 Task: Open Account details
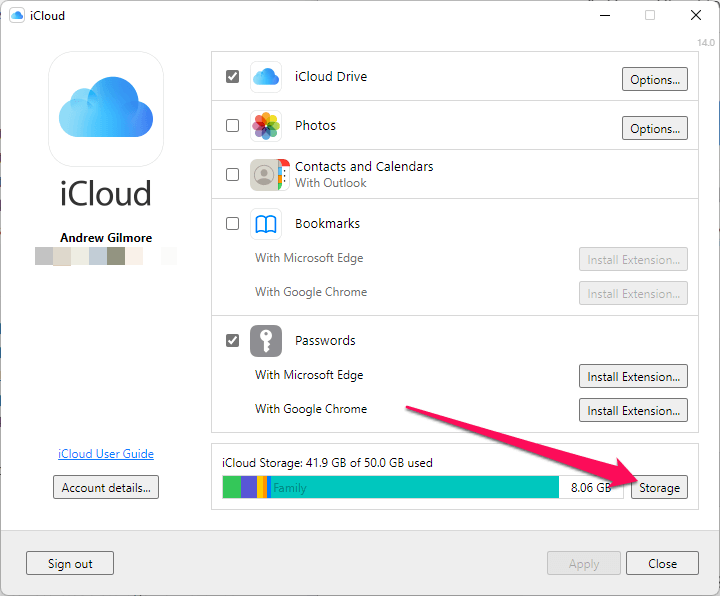click(106, 487)
